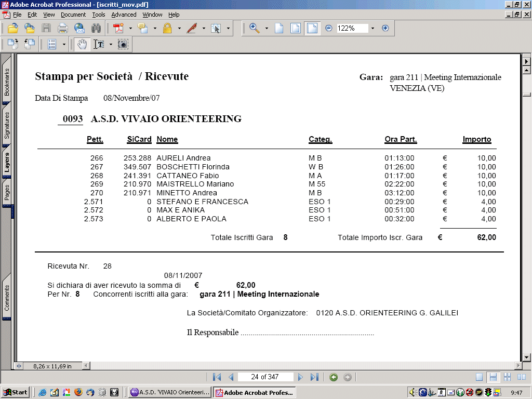532x399 pixels.
Task: Open the Signatures side tab
Action: pyautogui.click(x=7, y=125)
